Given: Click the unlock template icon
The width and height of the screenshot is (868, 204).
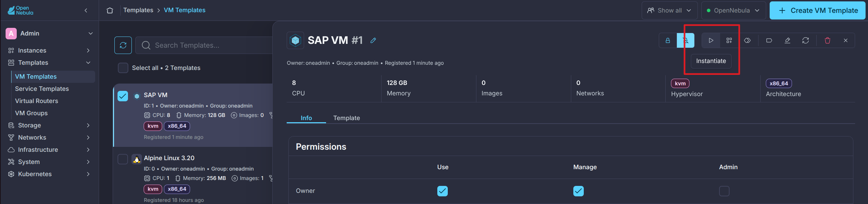Looking at the screenshot, I should 686,40.
